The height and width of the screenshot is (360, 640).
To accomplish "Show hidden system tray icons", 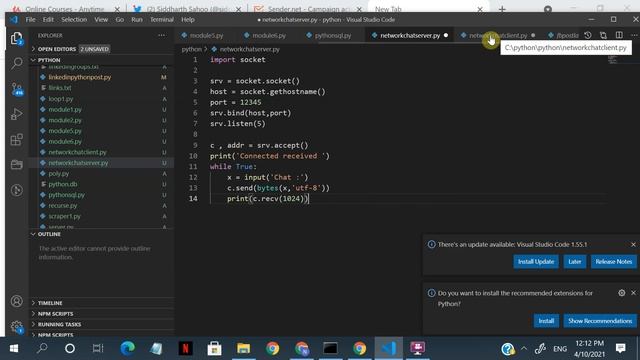I will [x=524, y=349].
